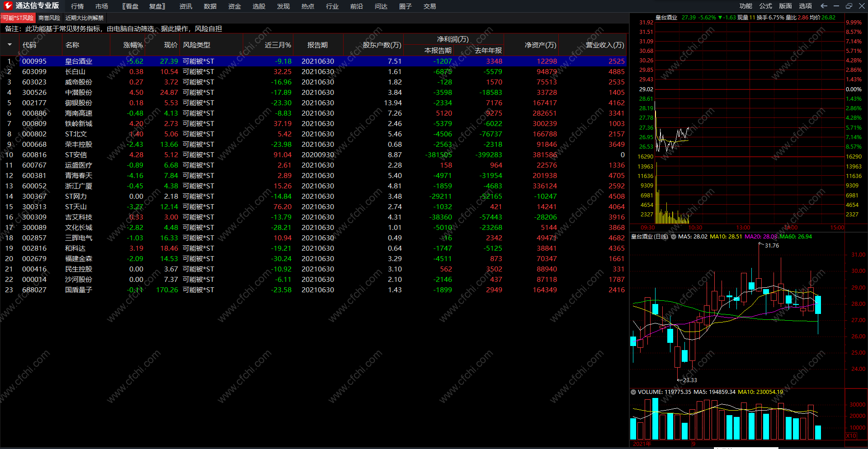The height and width of the screenshot is (449, 868).
Task: Open the 版面 menu
Action: click(x=786, y=6)
